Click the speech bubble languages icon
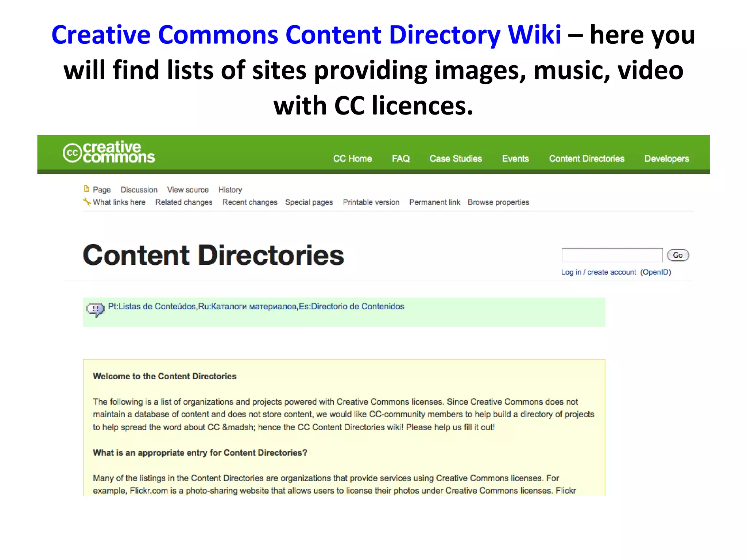 [96, 310]
